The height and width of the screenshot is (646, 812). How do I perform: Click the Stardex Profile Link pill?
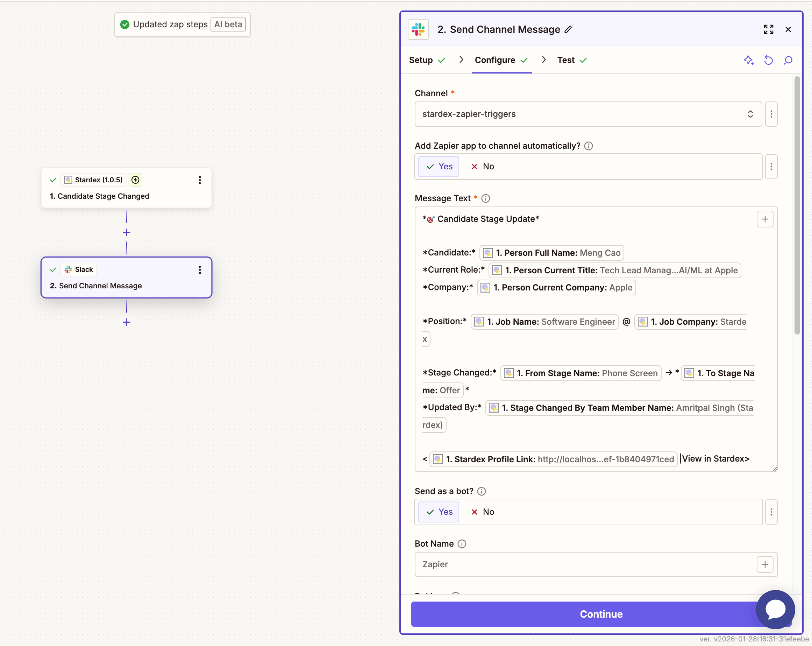553,459
